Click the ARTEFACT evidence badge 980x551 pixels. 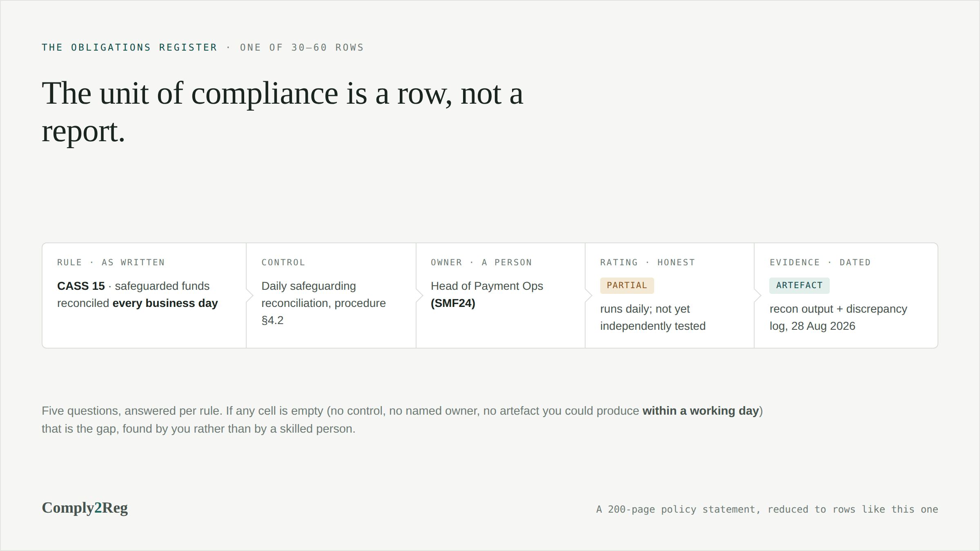[799, 285]
